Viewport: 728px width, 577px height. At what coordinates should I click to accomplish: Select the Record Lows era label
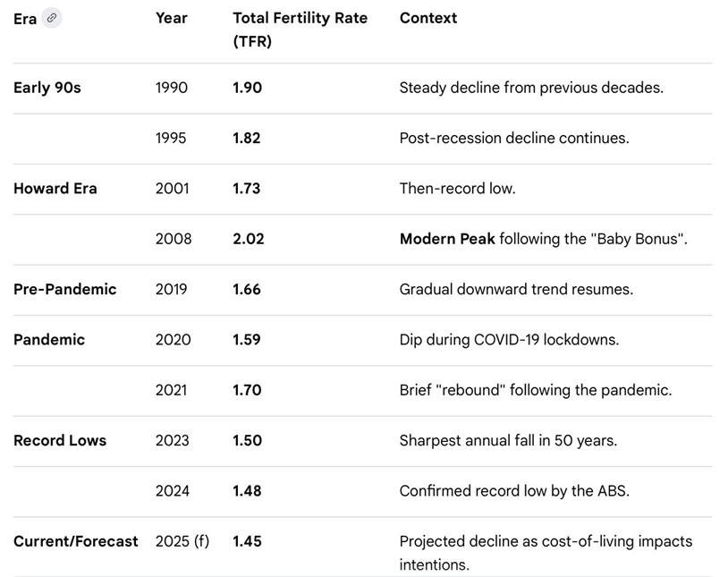point(59,440)
